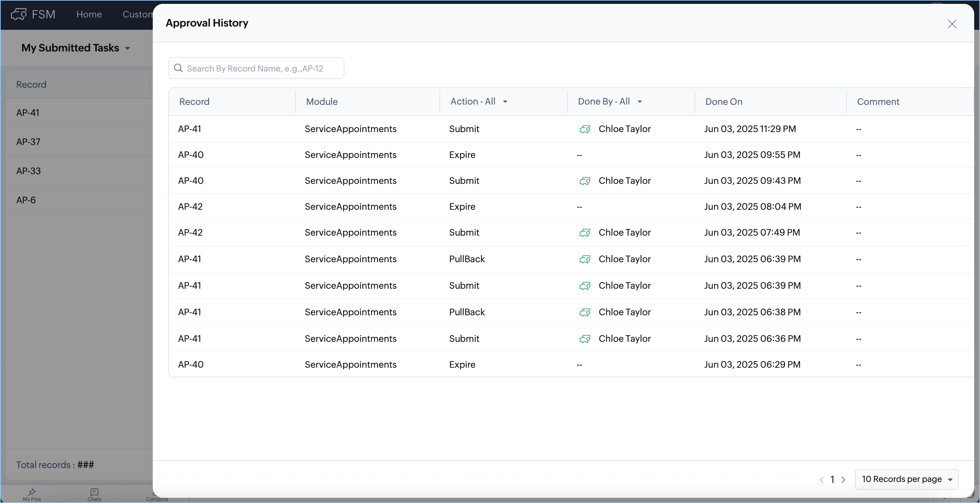Open My Pins in bottom bar
The image size is (980, 503).
click(x=32, y=494)
